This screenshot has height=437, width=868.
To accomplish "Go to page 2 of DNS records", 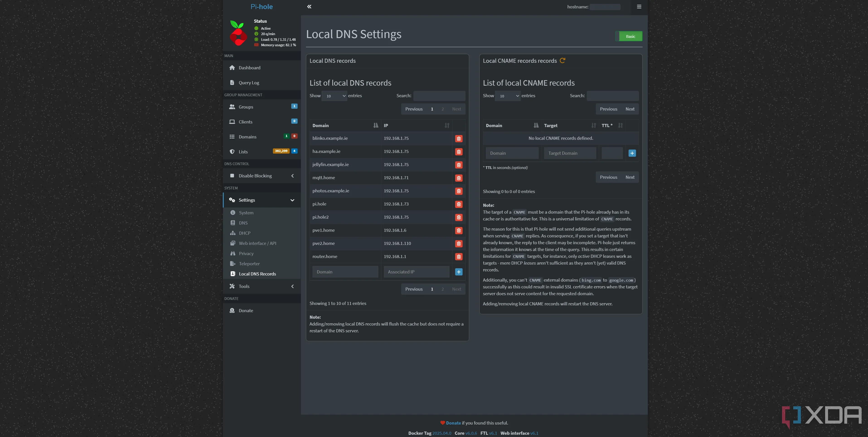I will [x=442, y=109].
